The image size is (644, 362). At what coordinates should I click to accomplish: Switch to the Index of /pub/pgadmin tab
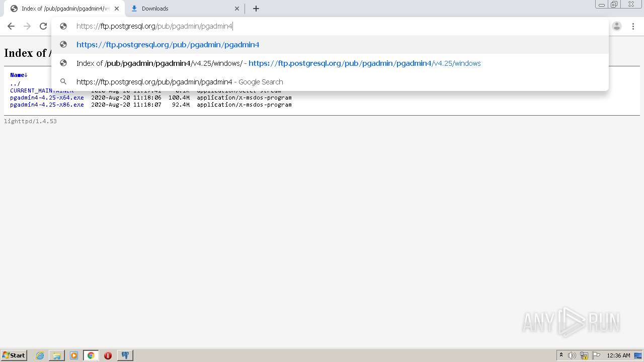point(64,9)
